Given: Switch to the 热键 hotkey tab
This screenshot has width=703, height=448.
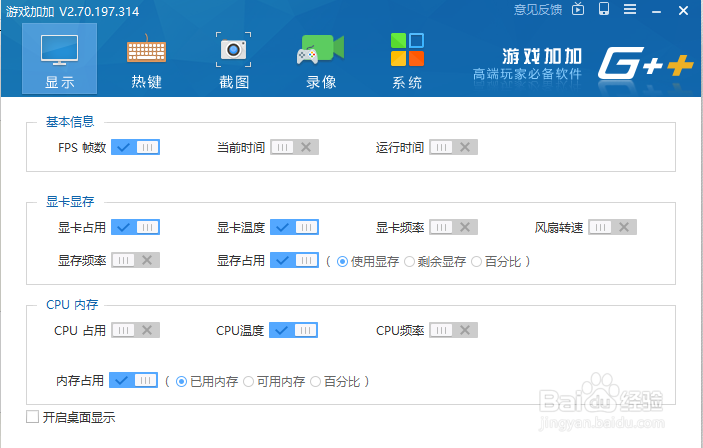Looking at the screenshot, I should click(147, 61).
